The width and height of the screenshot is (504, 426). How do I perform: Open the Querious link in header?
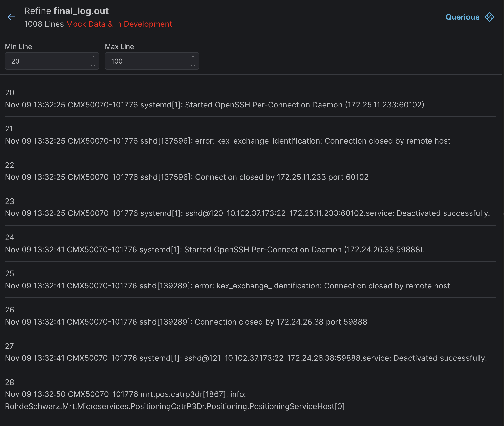point(462,17)
